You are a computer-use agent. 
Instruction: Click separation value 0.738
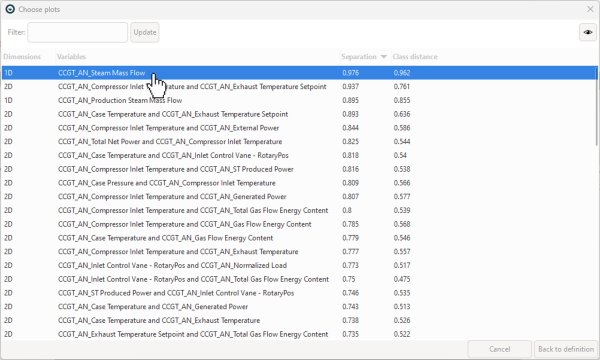pyautogui.click(x=351, y=321)
